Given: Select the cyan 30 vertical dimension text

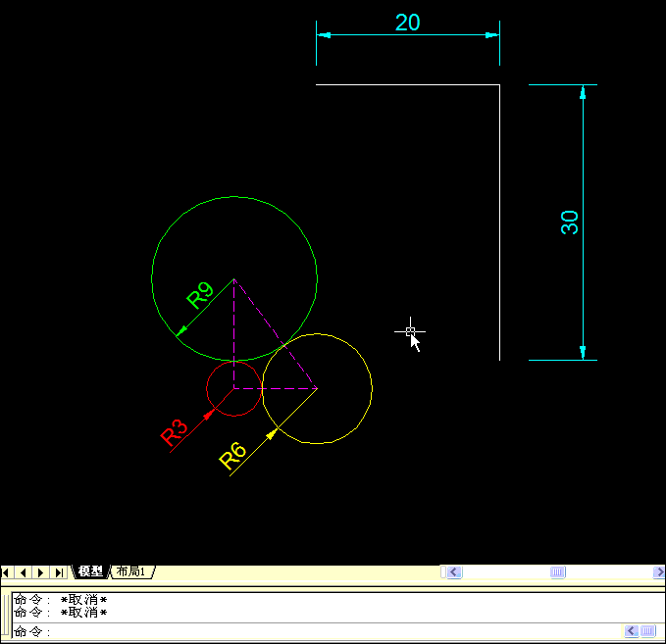Looking at the screenshot, I should click(570, 222).
